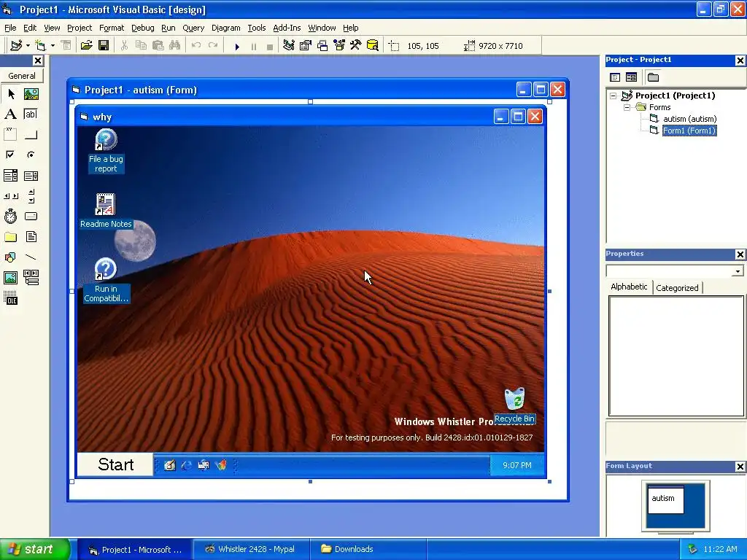Click Add Standard EXE Project toolbar icon
Viewport: 747px width, 560px height.
click(x=16, y=46)
